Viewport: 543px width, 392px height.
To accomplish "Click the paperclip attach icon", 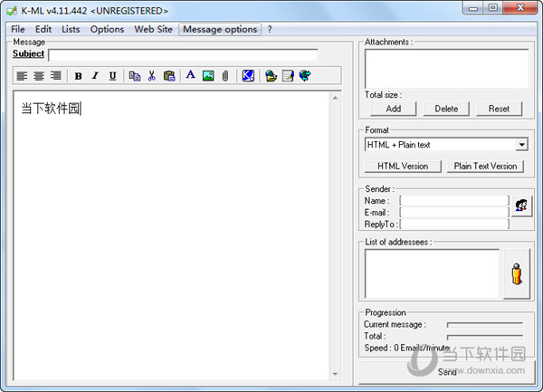I will [x=225, y=76].
